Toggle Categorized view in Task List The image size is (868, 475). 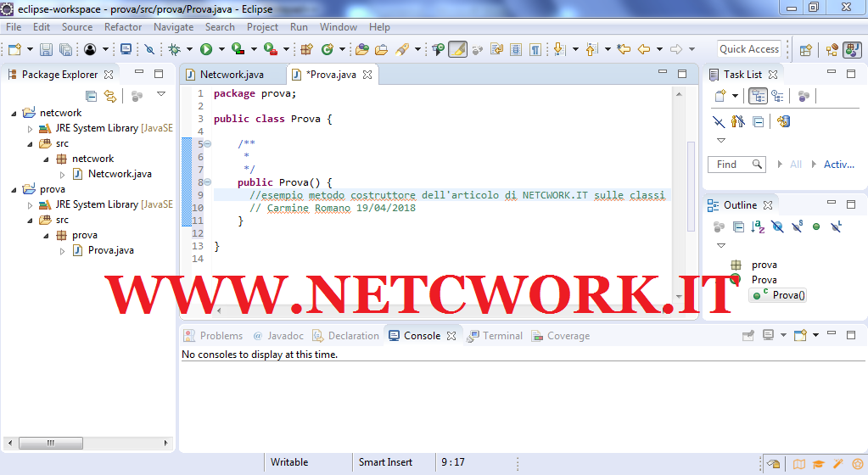point(758,96)
